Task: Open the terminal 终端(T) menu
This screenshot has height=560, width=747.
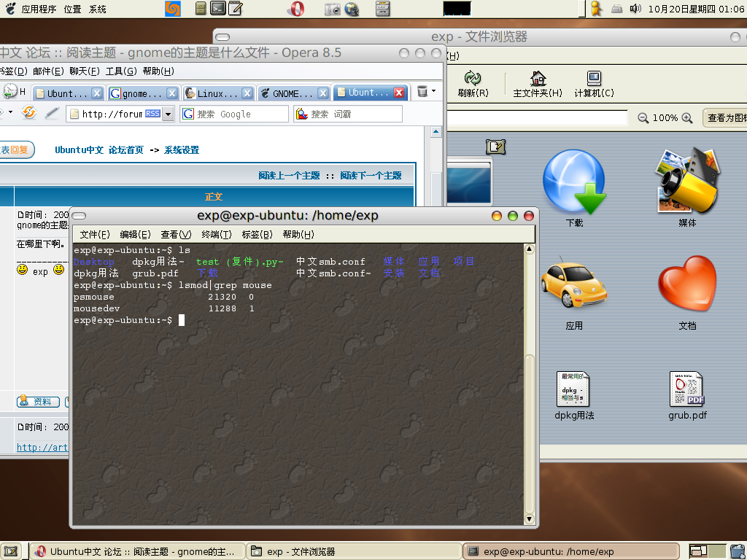Action: pos(217,234)
